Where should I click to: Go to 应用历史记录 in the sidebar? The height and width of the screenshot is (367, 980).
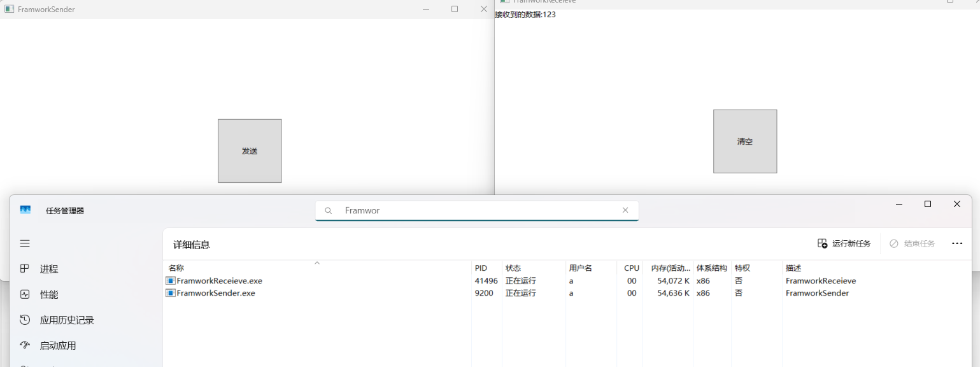[x=66, y=320]
